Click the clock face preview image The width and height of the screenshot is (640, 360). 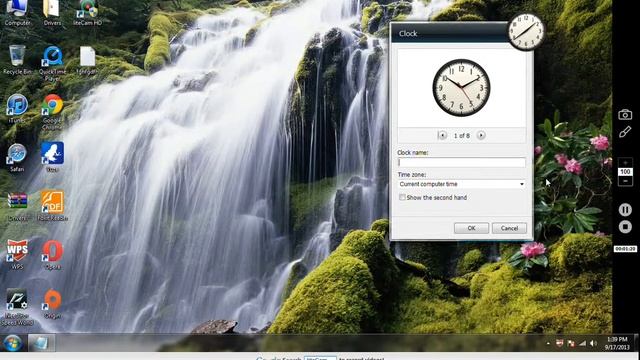(x=461, y=88)
